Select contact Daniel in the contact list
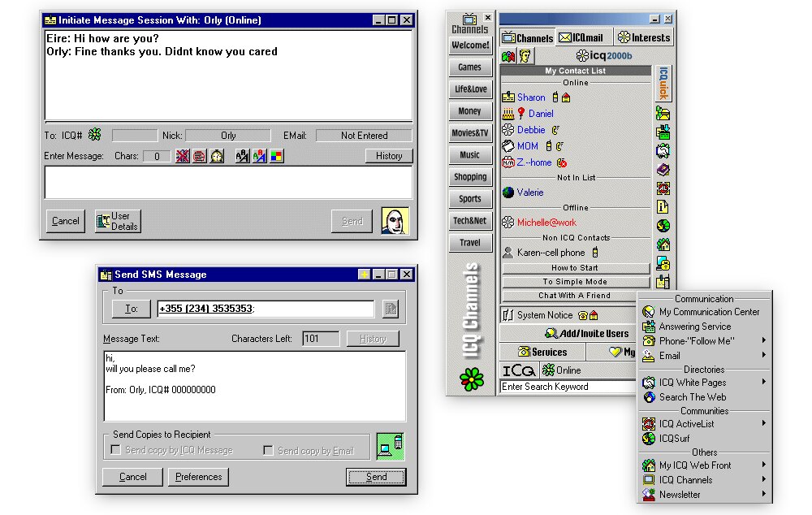Image resolution: width=812 pixels, height=515 pixels. [x=541, y=114]
